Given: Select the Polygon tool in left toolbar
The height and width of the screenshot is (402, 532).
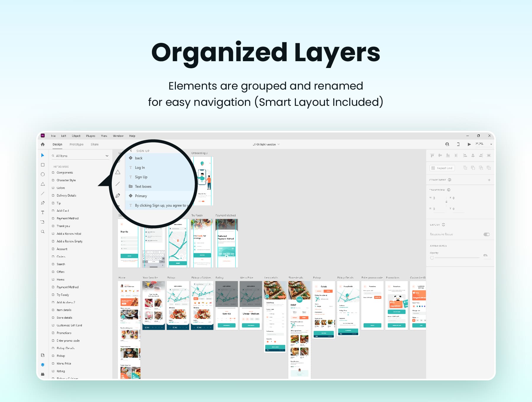Looking at the screenshot, I should click(x=43, y=184).
